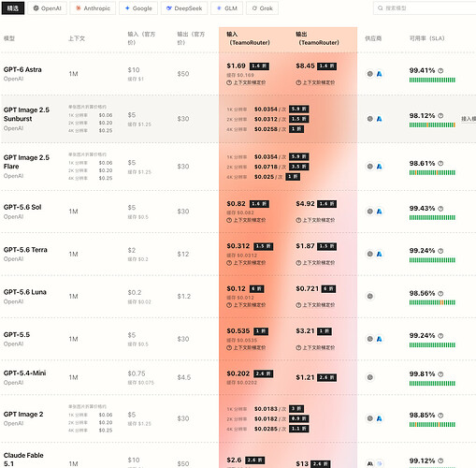Click the GPT-5.6 Terra model name

click(x=25, y=250)
